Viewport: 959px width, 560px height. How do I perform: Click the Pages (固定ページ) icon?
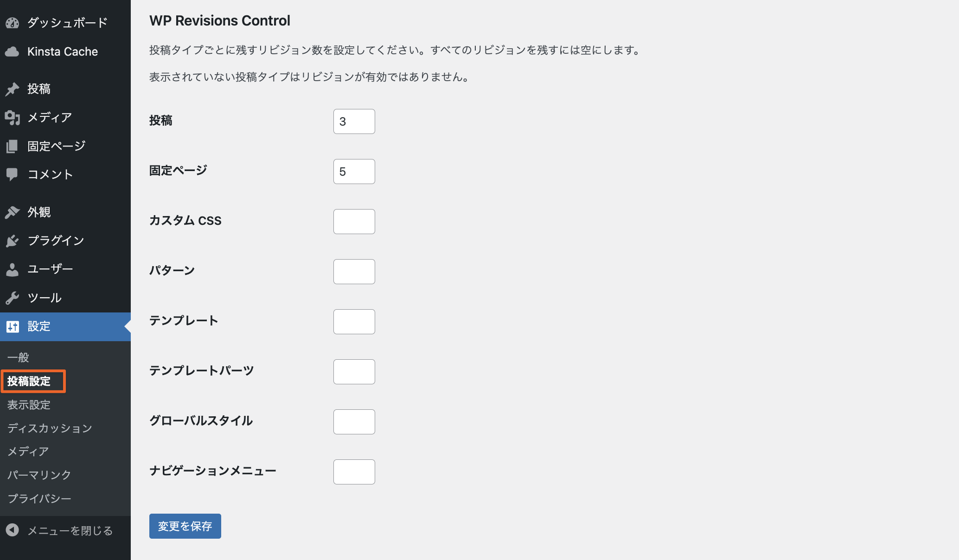coord(13,146)
